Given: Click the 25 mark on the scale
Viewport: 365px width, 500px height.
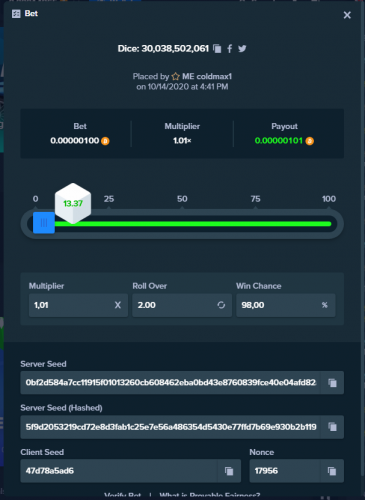Looking at the screenshot, I should (109, 199).
